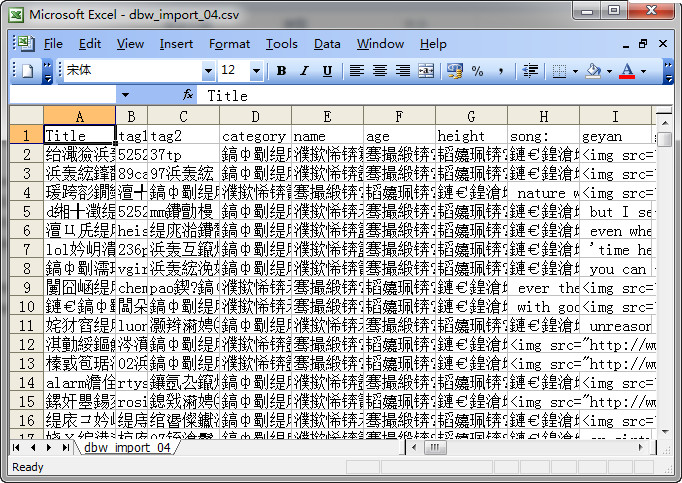Center align text

(x=380, y=70)
